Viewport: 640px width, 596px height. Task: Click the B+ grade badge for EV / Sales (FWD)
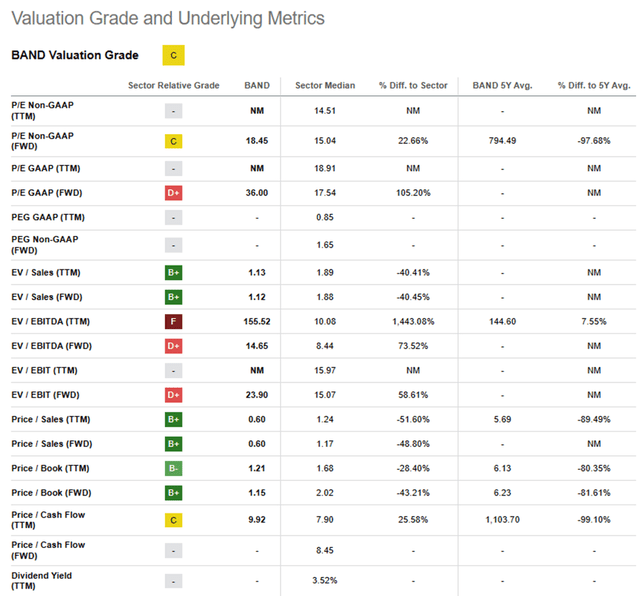pyautogui.click(x=173, y=297)
